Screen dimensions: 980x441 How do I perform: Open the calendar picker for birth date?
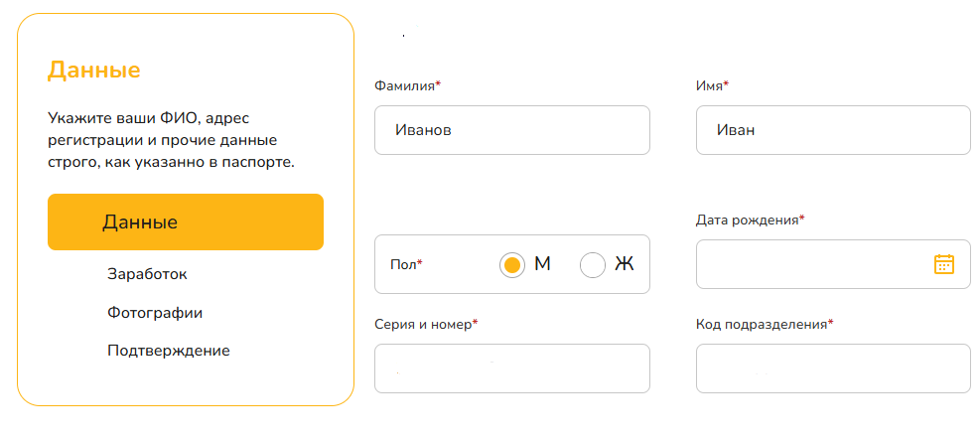pyautogui.click(x=943, y=264)
